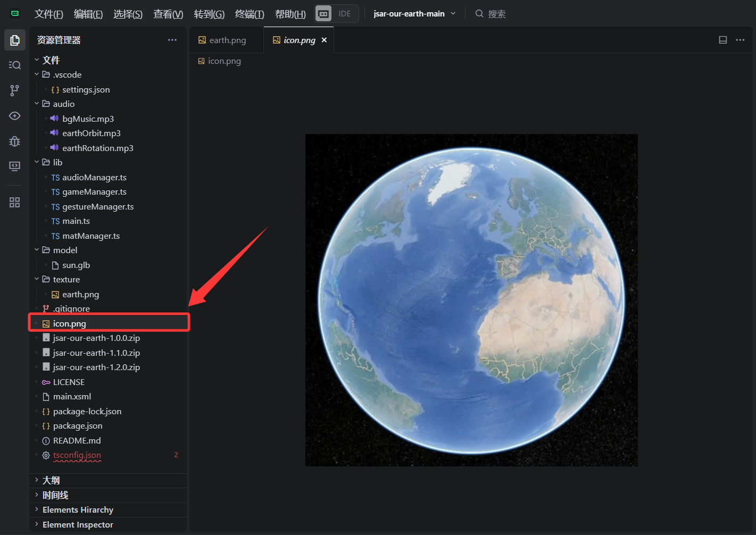This screenshot has height=535, width=756.
Task: Toggle the panel layout icon at top right
Action: coord(722,40)
